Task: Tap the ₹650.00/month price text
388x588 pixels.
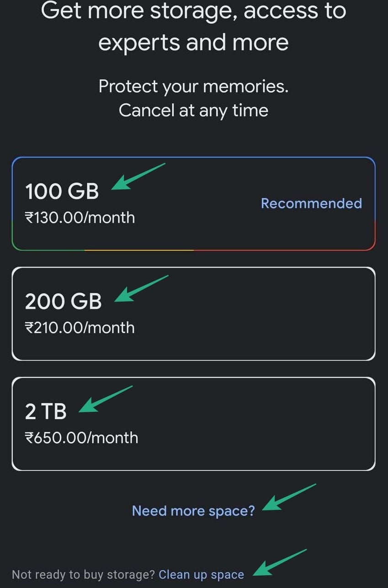Action: pyautogui.click(x=81, y=437)
